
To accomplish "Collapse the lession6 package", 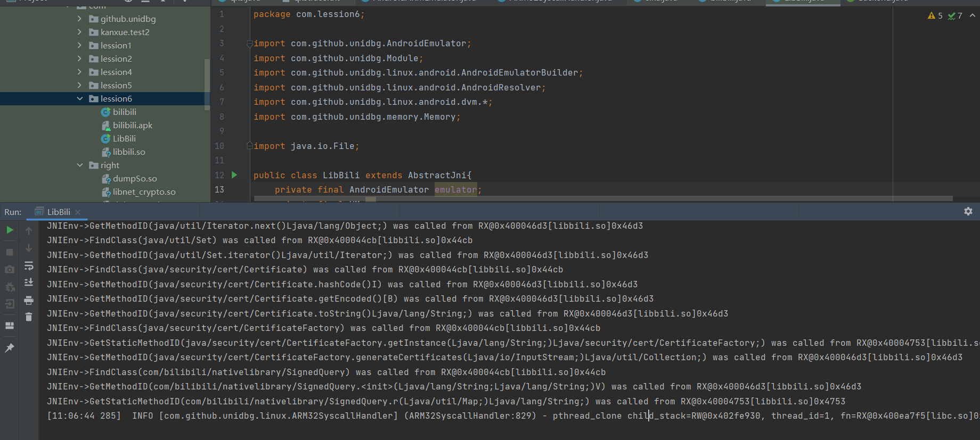I will 79,98.
